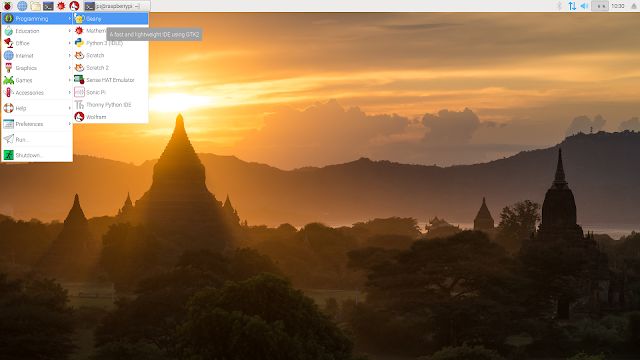640x360 pixels.
Task: Launch Geany from the Programming submenu
Action: (111, 18)
